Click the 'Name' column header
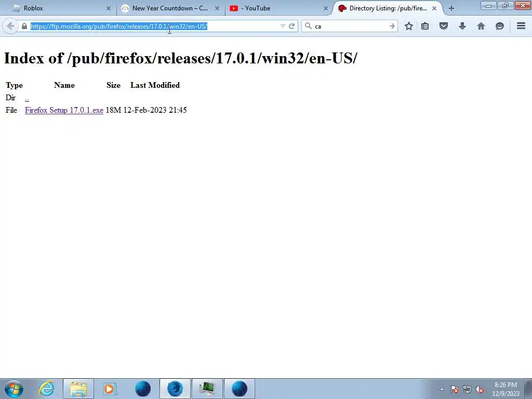 (64, 85)
